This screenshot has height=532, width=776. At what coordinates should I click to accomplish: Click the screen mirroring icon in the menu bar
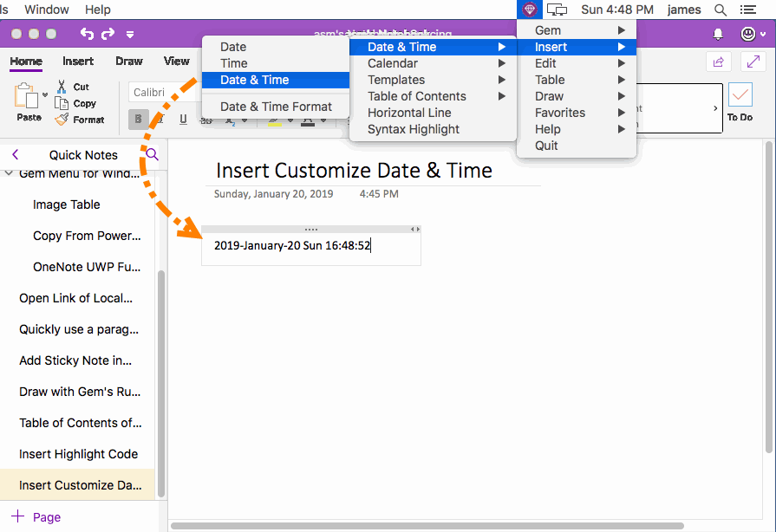click(x=557, y=10)
